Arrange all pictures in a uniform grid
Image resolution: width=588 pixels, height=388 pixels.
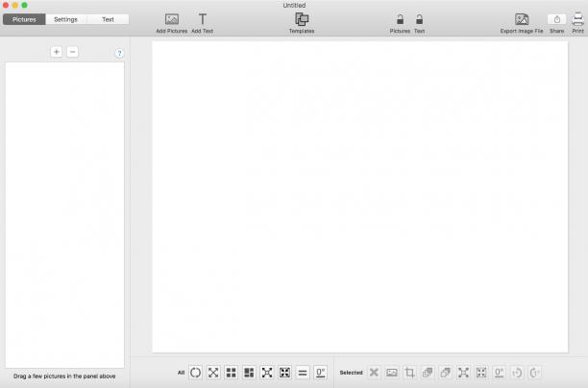pos(232,373)
